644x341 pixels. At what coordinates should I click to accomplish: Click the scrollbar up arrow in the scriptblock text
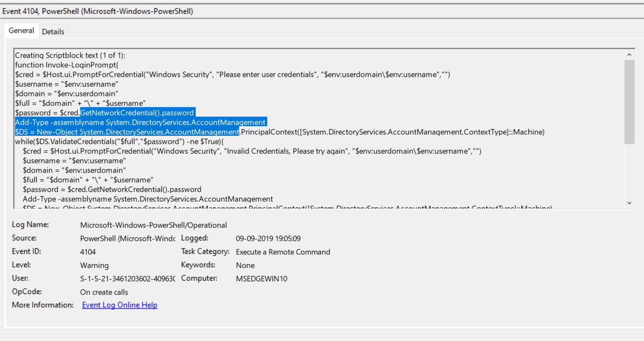click(x=629, y=55)
